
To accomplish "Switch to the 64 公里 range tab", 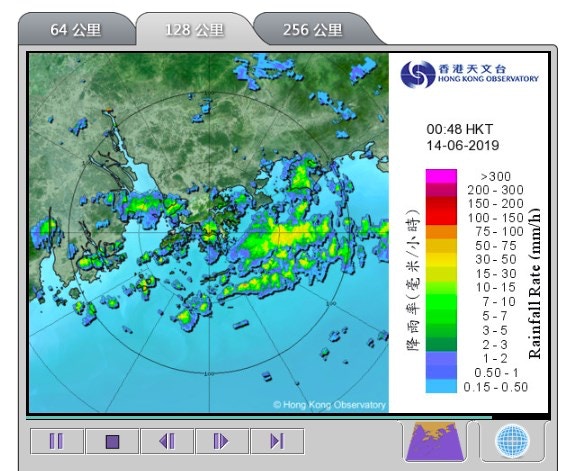I will [x=76, y=30].
